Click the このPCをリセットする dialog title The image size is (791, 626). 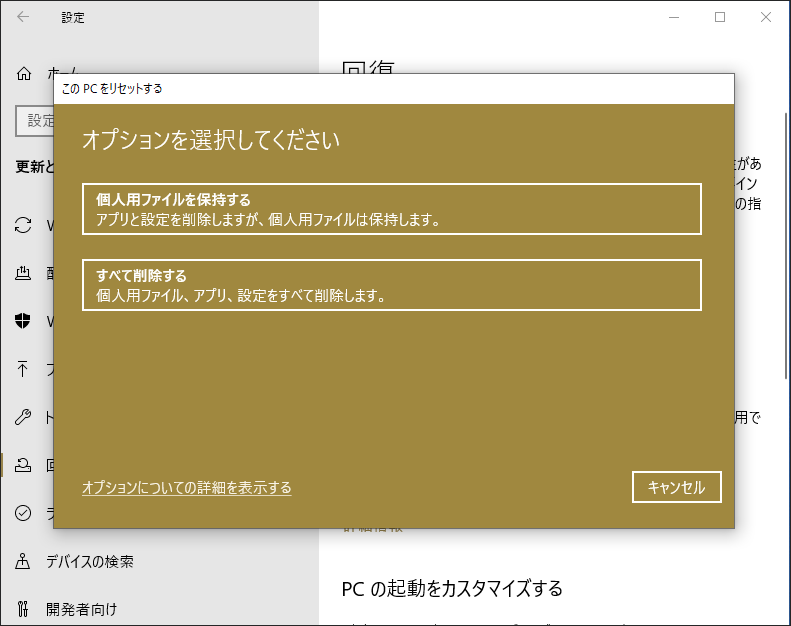click(112, 89)
